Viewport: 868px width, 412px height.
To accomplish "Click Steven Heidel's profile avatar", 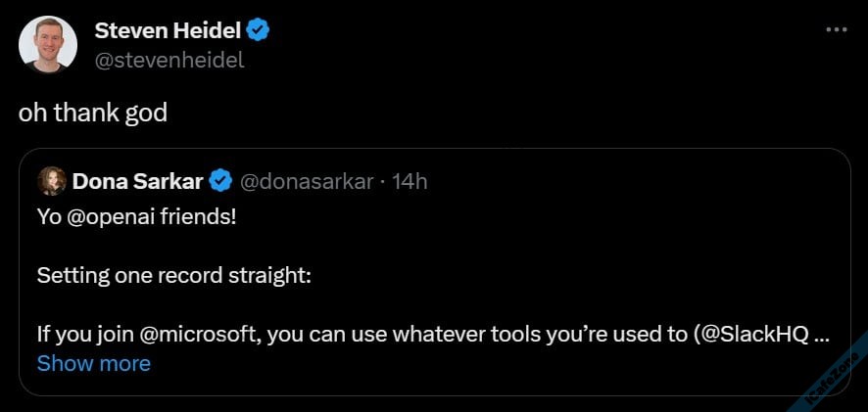I will (x=47, y=45).
